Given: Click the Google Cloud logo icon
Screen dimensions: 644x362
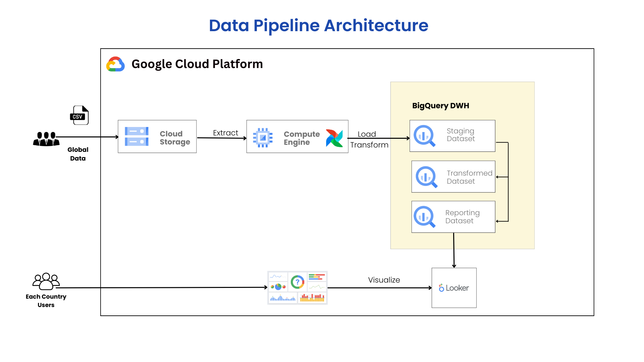Looking at the screenshot, I should pos(115,64).
